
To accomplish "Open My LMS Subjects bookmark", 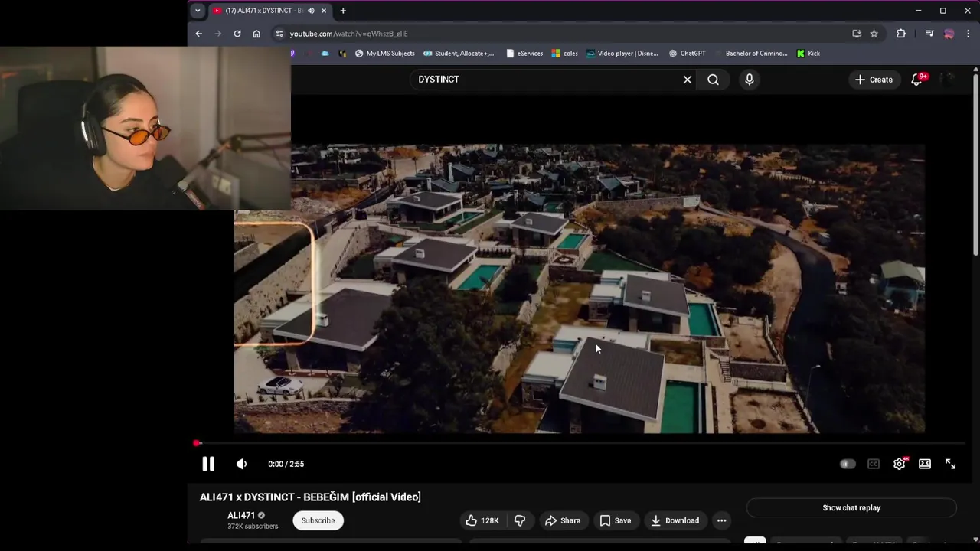I will pyautogui.click(x=385, y=54).
